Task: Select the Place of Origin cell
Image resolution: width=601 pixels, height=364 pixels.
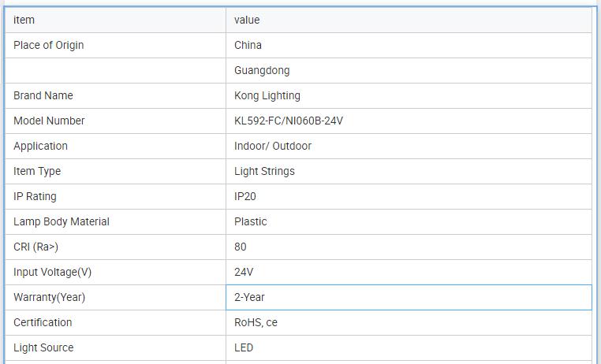Action: (x=49, y=45)
